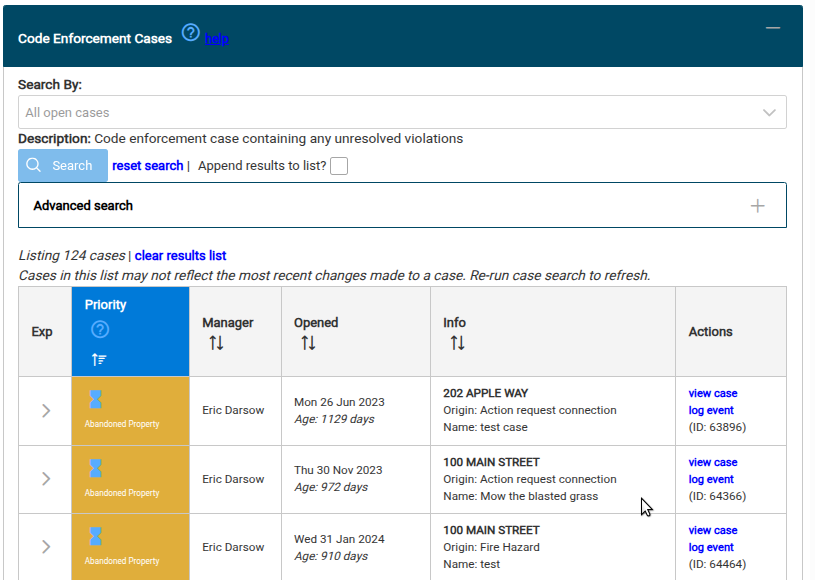815x580 pixels.
Task: Click the help question mark icon in header
Action: 190,33
